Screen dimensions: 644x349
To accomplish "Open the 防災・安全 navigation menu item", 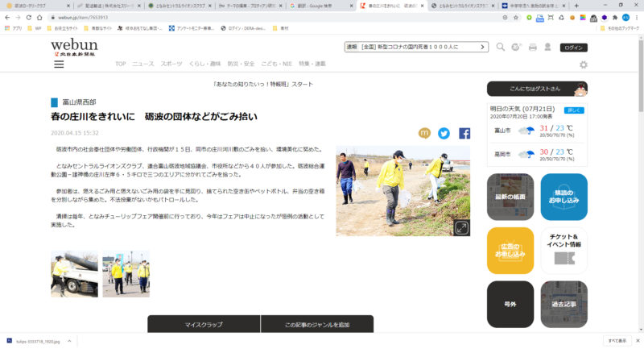I will click(242, 64).
